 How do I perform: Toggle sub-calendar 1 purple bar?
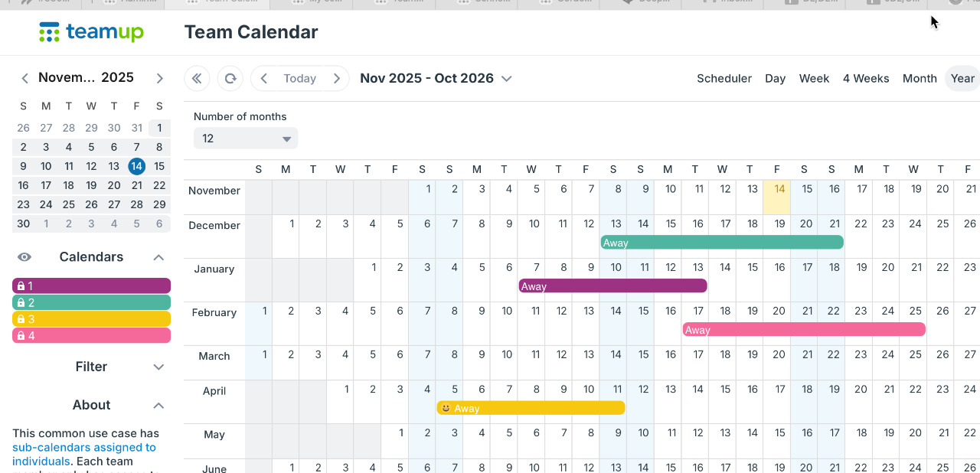[x=91, y=285]
